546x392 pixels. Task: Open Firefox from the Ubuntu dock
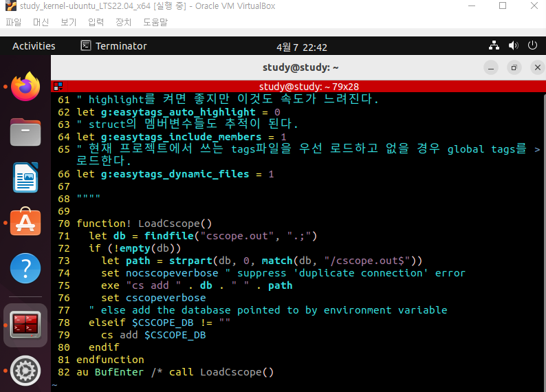pyautogui.click(x=25, y=87)
